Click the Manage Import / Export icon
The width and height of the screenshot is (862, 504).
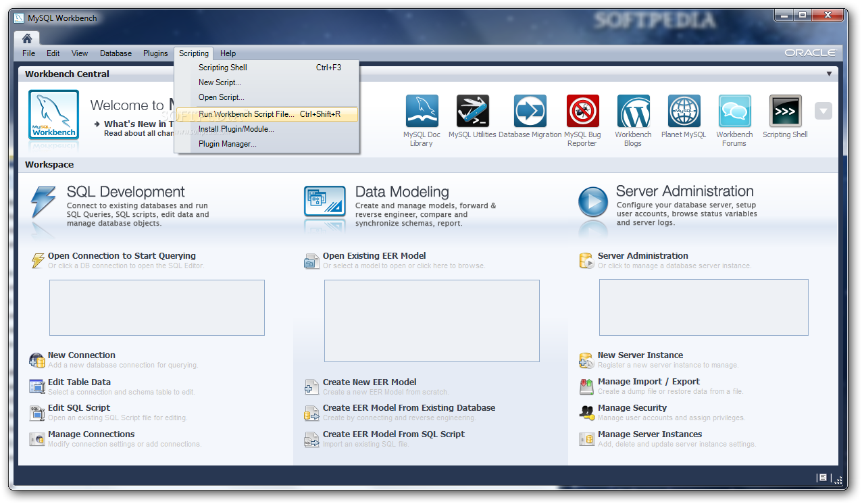click(586, 386)
